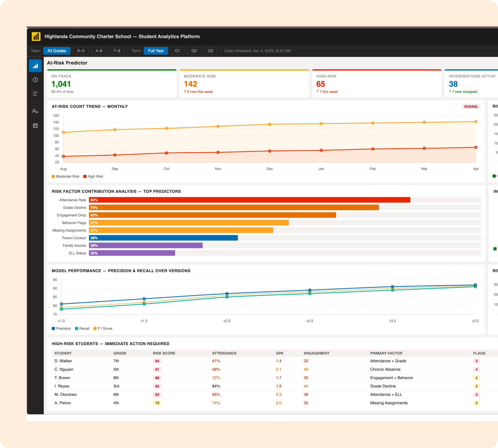Toggle the Precision series in model performance legend

coord(61,328)
